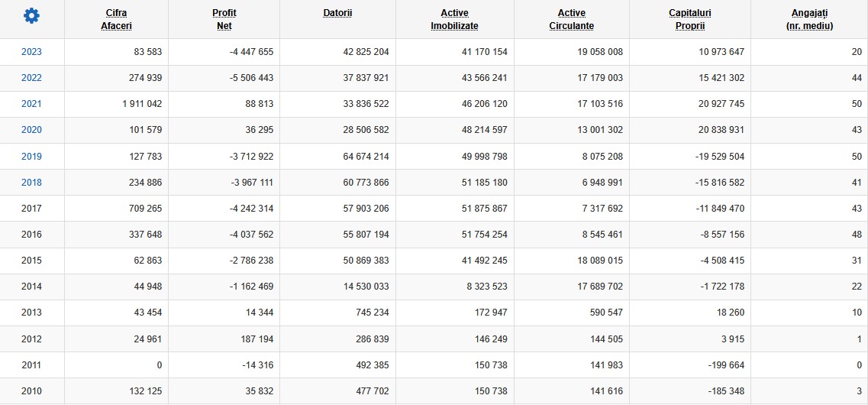Click equity value 3 915
This screenshot has height=405, width=868.
click(x=734, y=339)
